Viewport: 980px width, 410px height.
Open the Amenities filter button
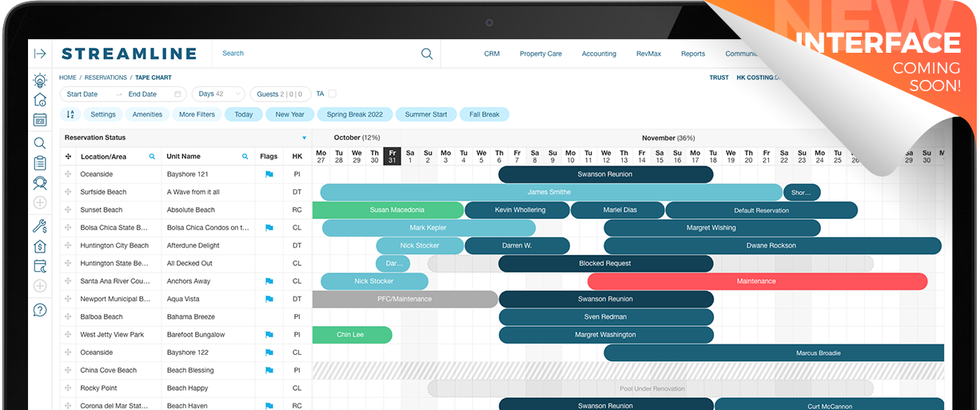coord(147,114)
